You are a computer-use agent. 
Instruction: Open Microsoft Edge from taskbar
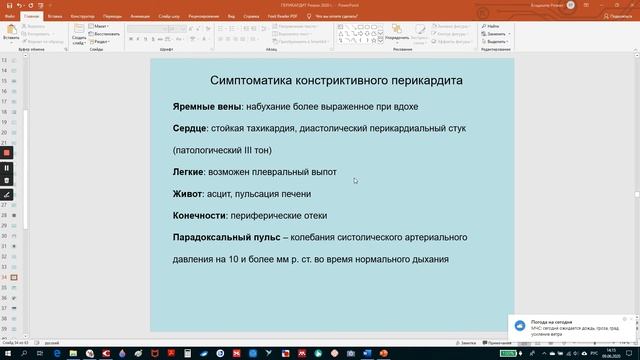(57, 353)
